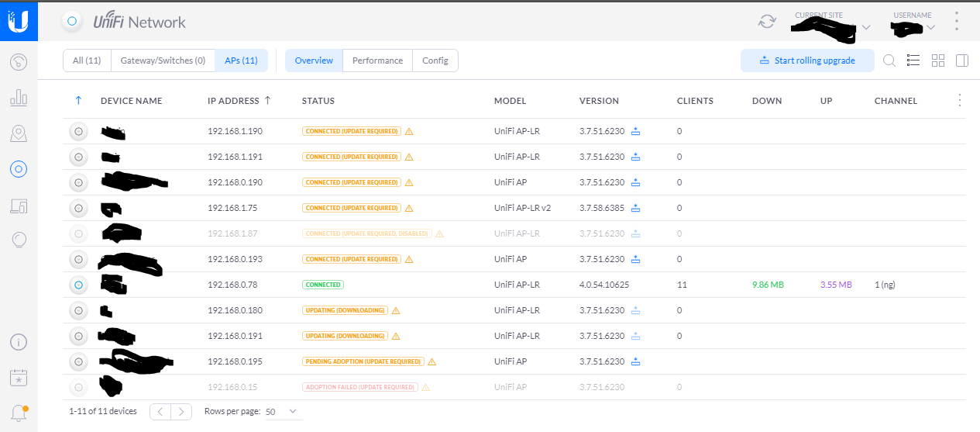Switch to the Overview tab

(314, 60)
